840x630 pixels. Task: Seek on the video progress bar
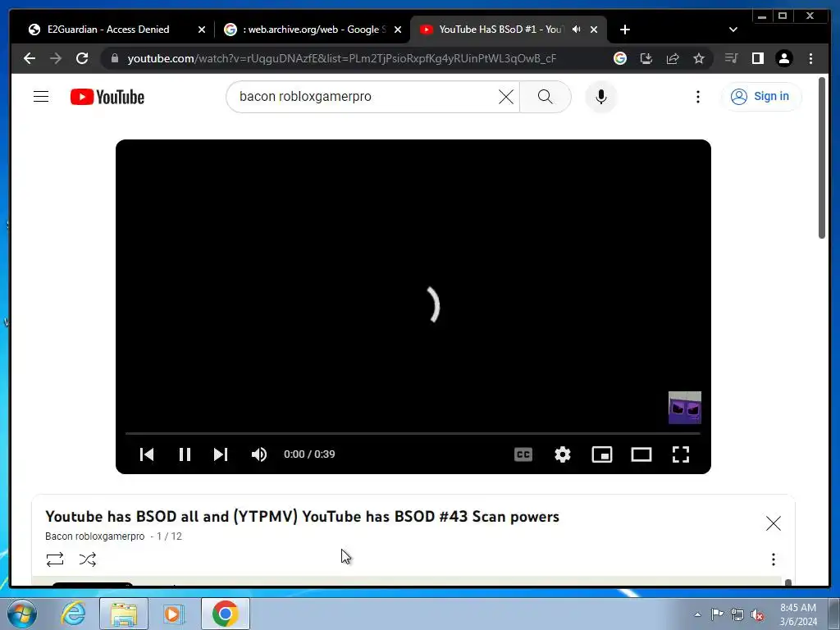[x=413, y=433]
